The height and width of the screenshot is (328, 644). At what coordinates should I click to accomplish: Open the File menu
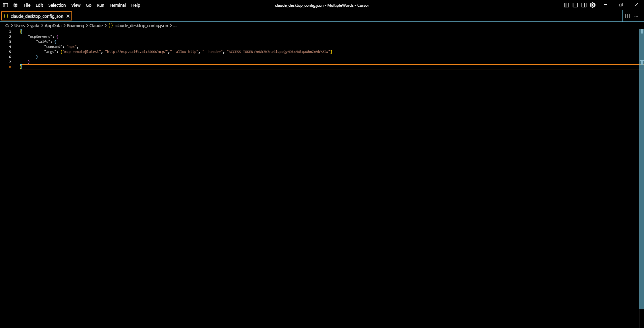coord(27,5)
